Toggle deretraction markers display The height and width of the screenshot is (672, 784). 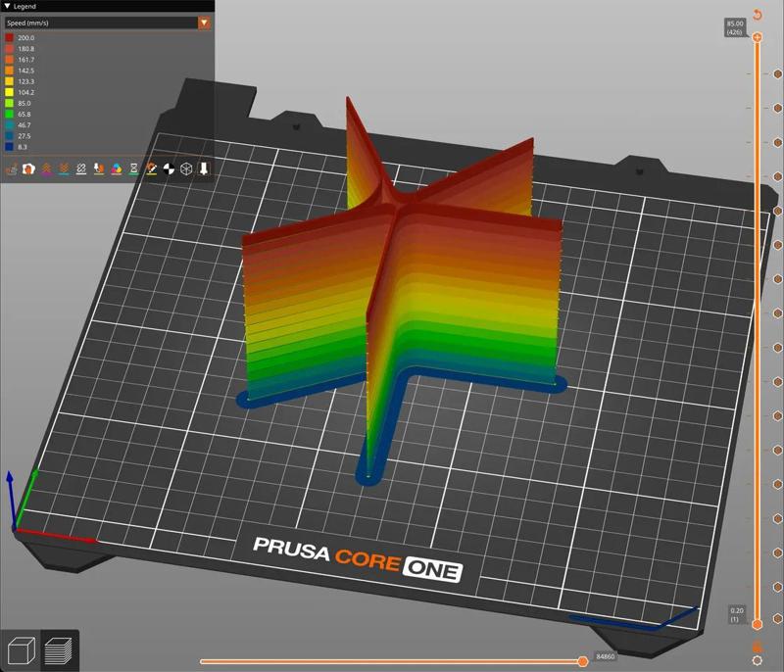[65, 168]
